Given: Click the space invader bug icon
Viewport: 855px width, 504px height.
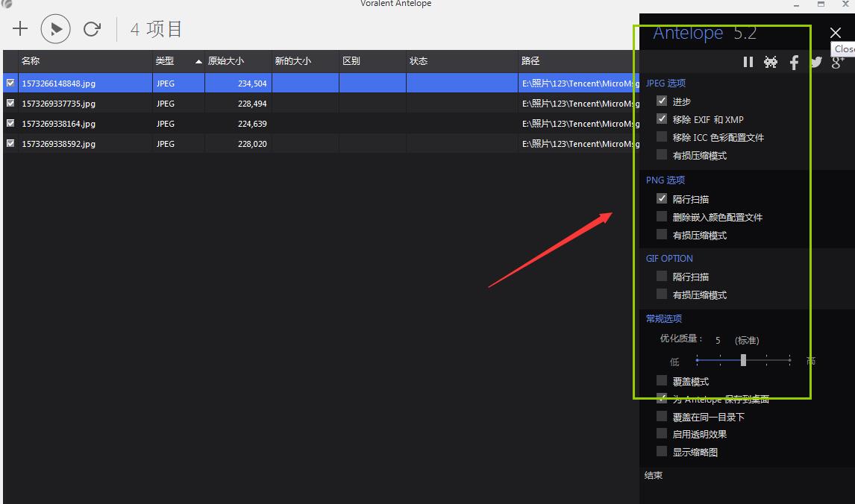Looking at the screenshot, I should (x=771, y=62).
